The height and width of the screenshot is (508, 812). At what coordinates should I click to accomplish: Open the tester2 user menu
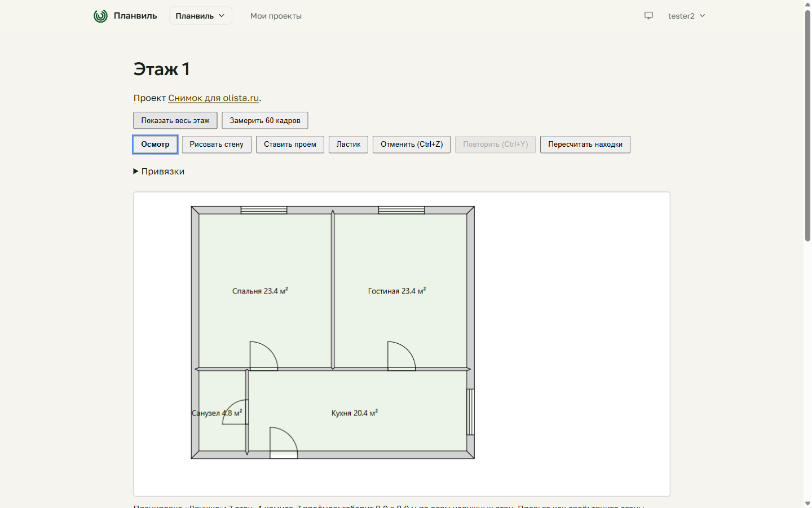(x=686, y=16)
